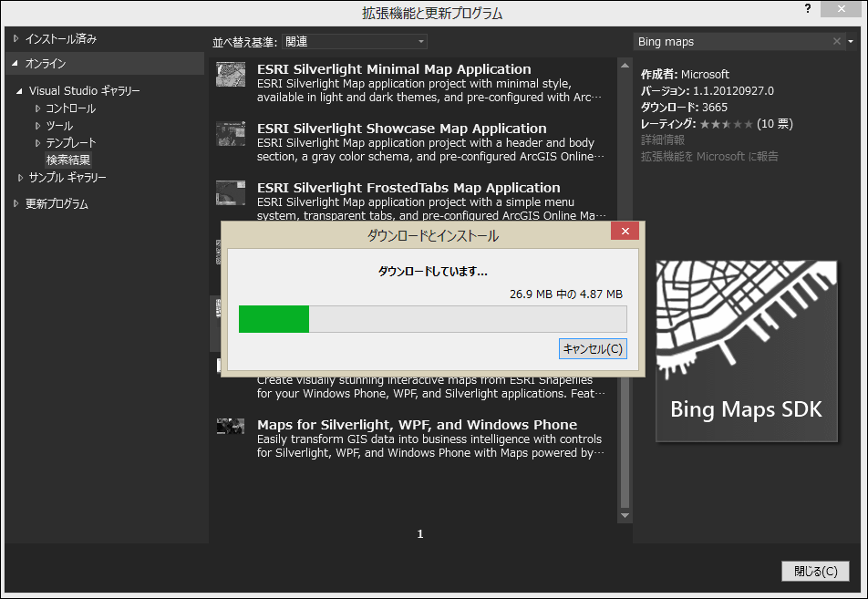Image resolution: width=868 pixels, height=599 pixels.
Task: Click the Bing Maps SDK preview image
Action: click(x=746, y=351)
